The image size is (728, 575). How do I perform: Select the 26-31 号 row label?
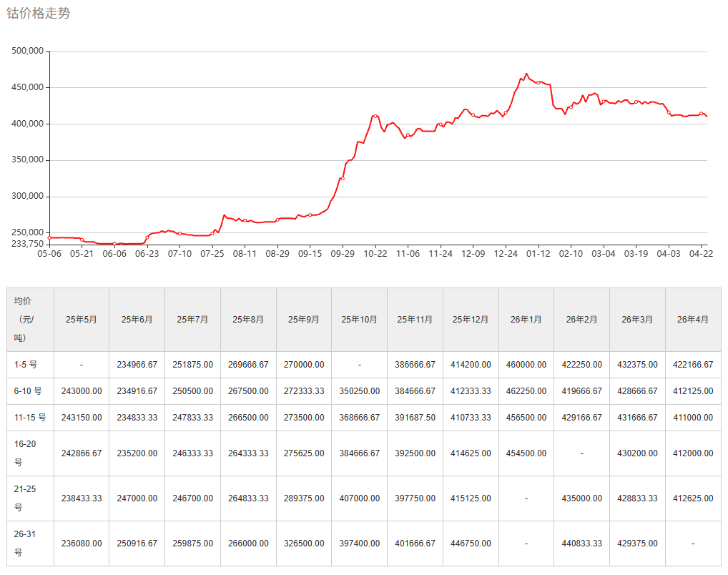(x=26, y=544)
